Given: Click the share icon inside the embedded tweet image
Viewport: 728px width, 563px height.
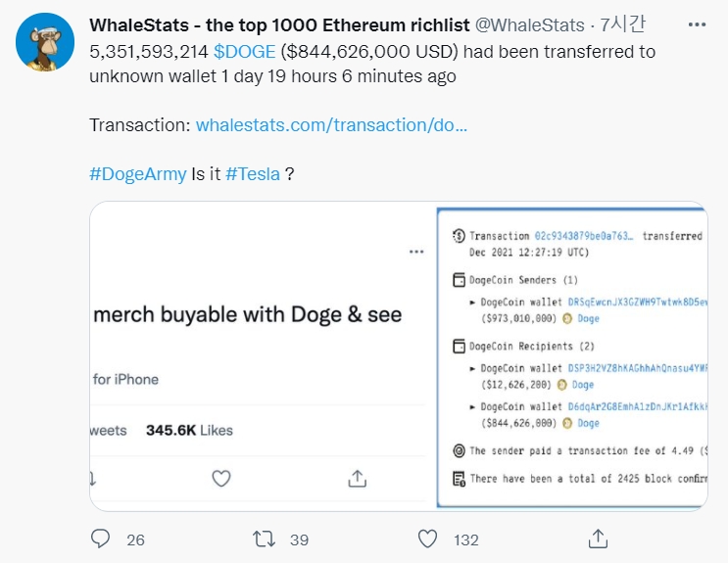Looking at the screenshot, I should 358,478.
